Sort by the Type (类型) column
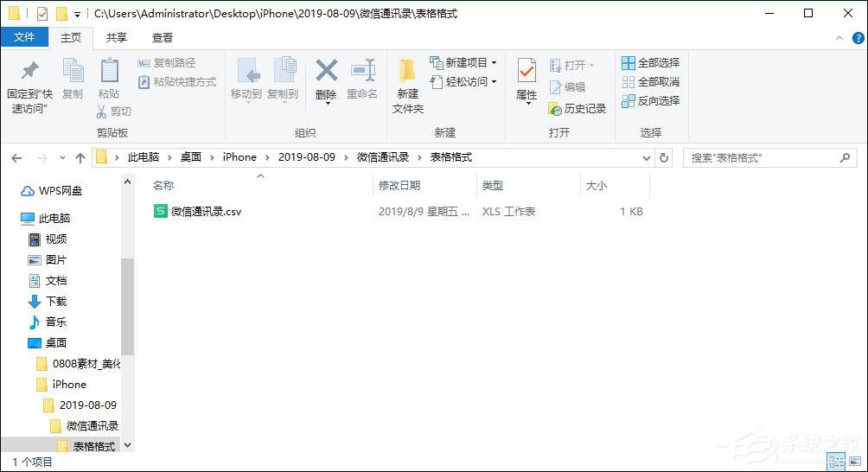This screenshot has height=472, width=868. [x=492, y=186]
